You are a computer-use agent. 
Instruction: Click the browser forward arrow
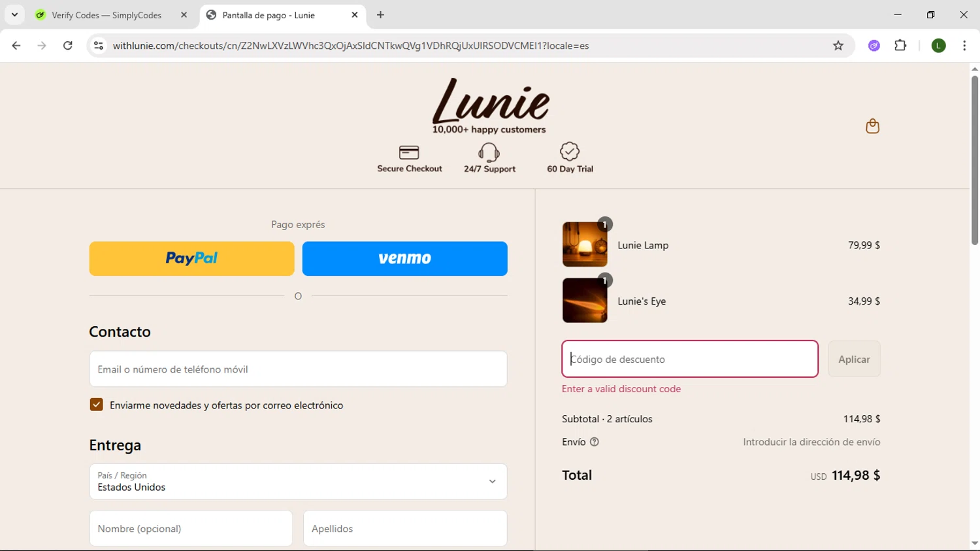click(x=42, y=46)
